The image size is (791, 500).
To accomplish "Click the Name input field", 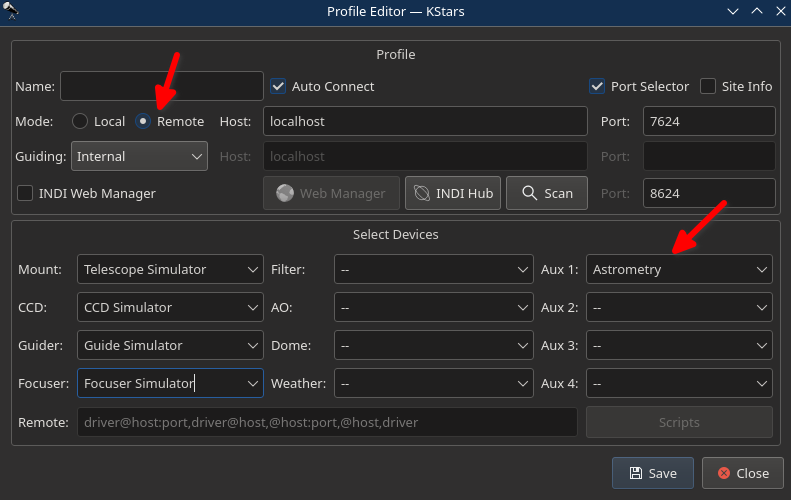I will 161,86.
